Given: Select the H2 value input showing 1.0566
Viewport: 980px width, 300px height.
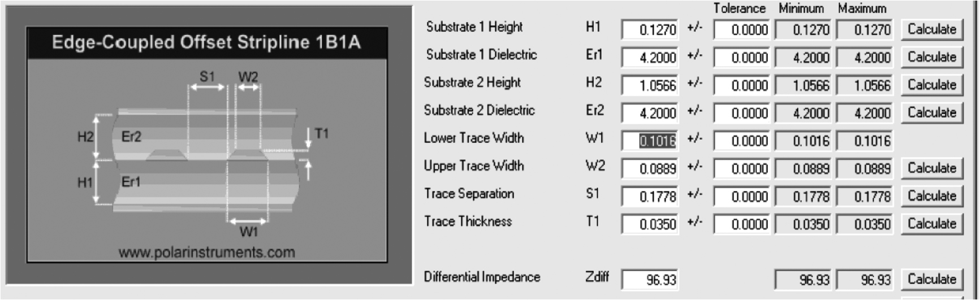Looking at the screenshot, I should 650,85.
